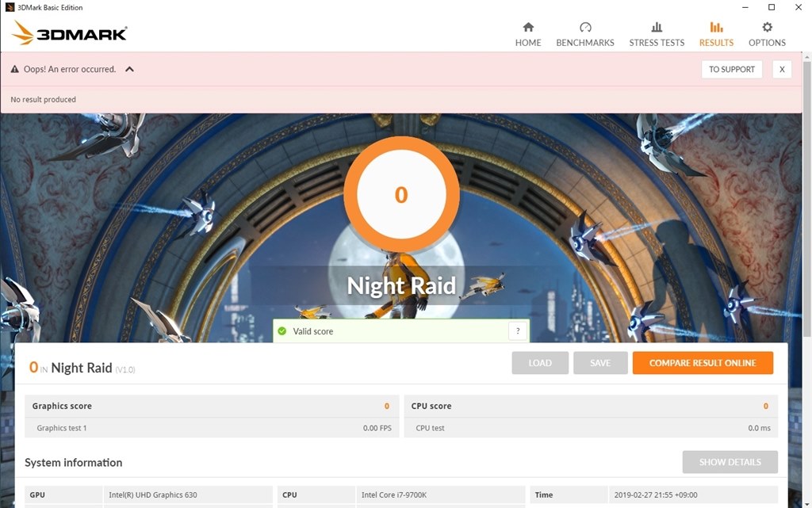The height and width of the screenshot is (508, 812).
Task: Click the 'System information' heading
Action: pos(74,463)
